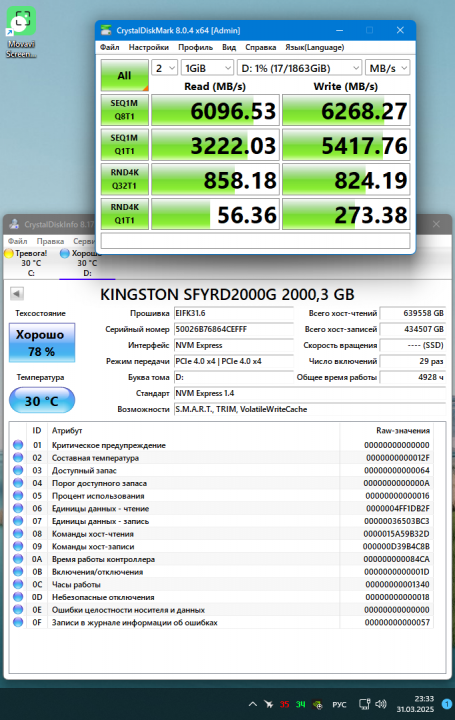Open Профиль menu in CrystalDiskMark
Image resolution: width=455 pixels, height=720 pixels.
pos(196,47)
